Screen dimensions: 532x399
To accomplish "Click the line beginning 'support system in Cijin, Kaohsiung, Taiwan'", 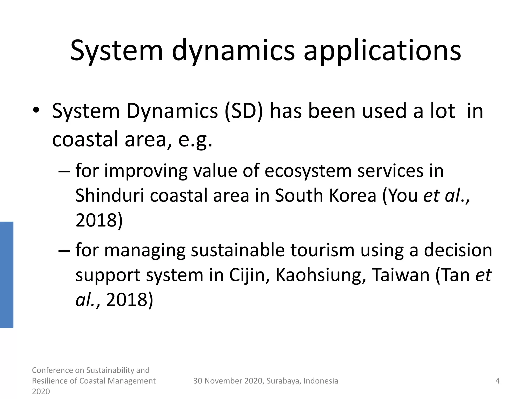I will click(283, 275).
